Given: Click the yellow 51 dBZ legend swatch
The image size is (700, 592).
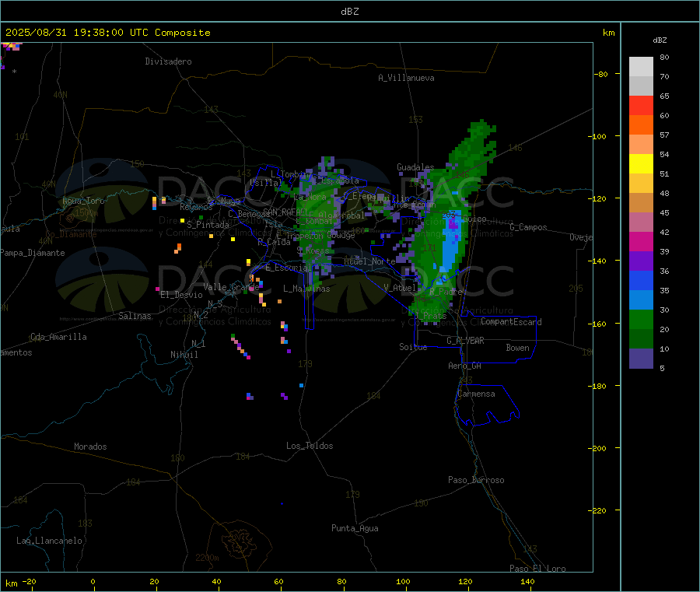Looking at the screenshot, I should (641, 164).
